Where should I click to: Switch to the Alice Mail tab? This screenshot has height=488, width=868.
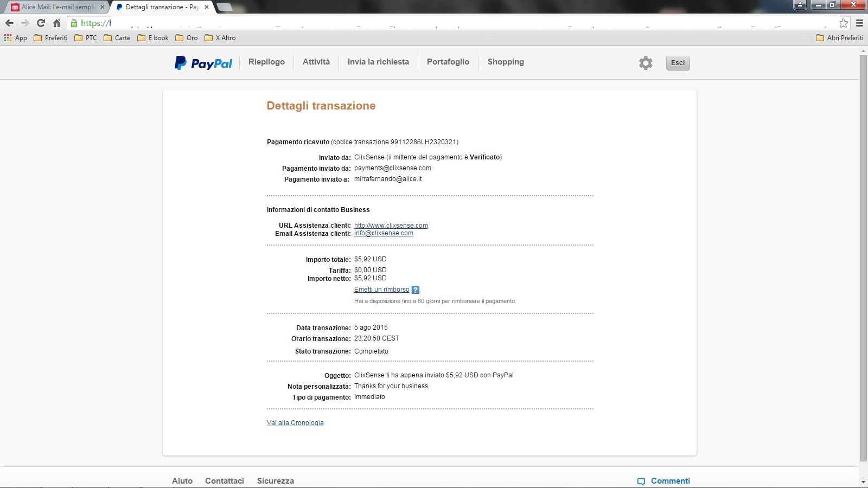tap(57, 7)
